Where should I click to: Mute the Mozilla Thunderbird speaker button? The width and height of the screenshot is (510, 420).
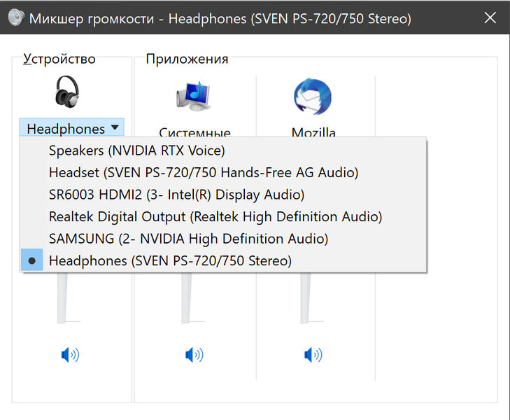pos(313,355)
